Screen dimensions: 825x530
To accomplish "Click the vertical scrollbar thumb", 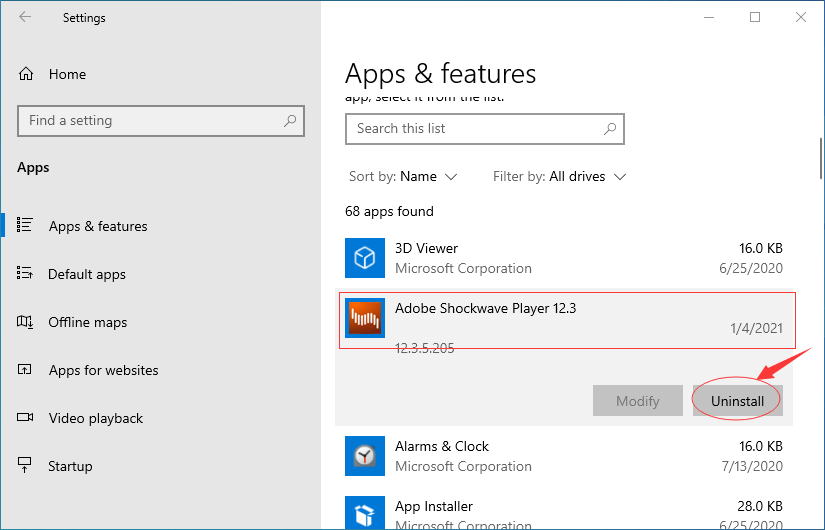I will pyautogui.click(x=821, y=158).
